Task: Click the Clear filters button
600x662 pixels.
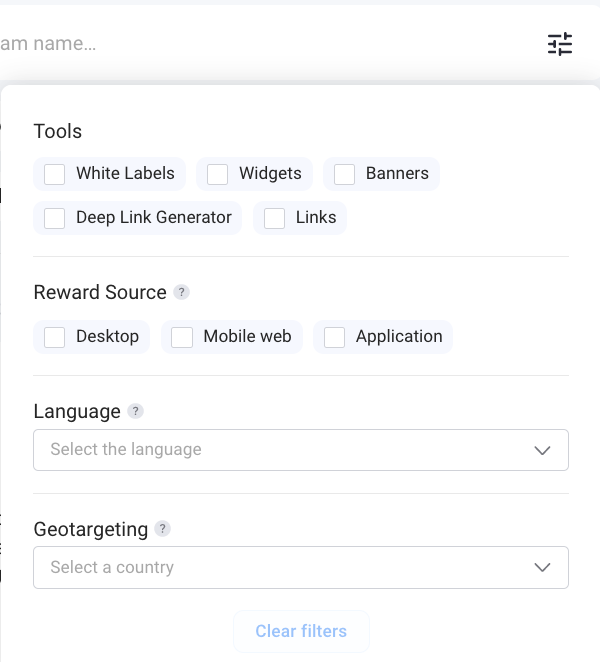Action: pos(301,631)
